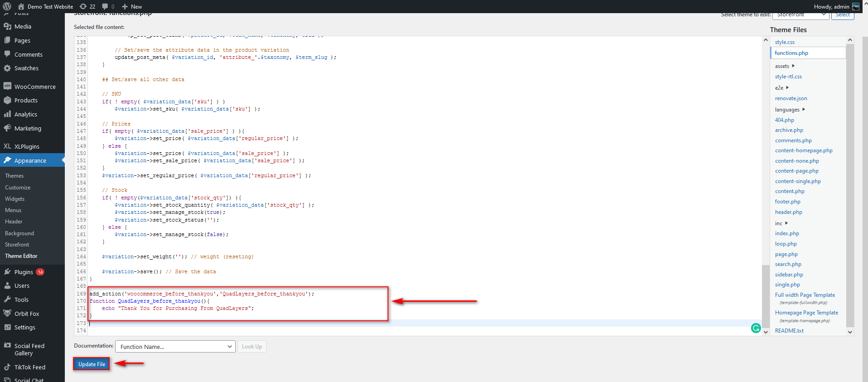Image resolution: width=868 pixels, height=382 pixels.
Task: Open Background submenu item
Action: coord(19,233)
